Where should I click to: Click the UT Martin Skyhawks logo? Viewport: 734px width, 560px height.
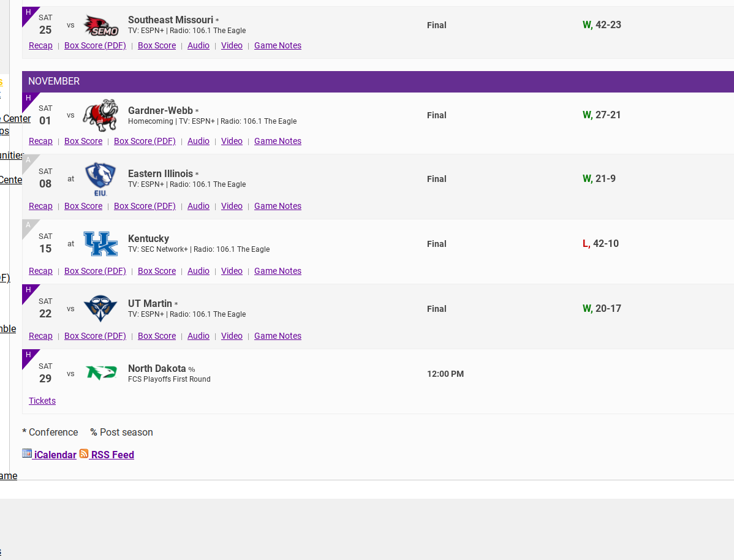pyautogui.click(x=100, y=309)
